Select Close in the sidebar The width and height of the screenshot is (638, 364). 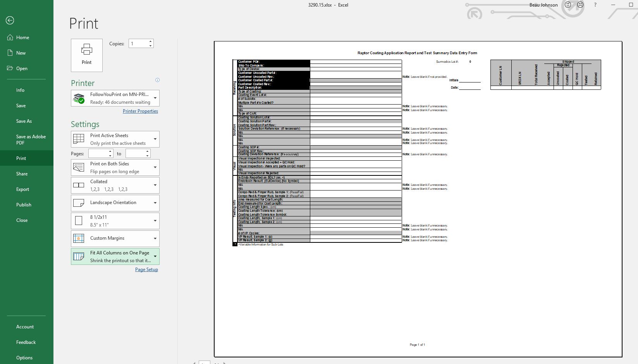[x=27, y=220]
